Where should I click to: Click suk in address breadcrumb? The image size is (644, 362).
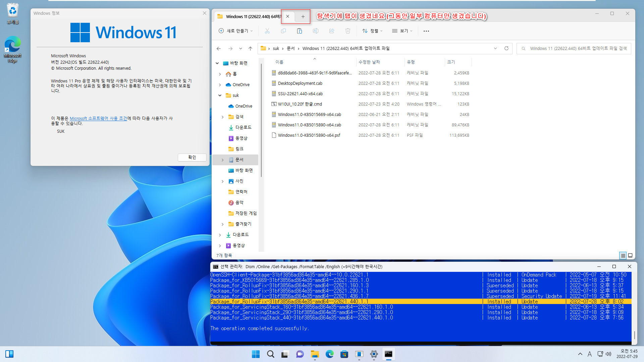point(276,49)
